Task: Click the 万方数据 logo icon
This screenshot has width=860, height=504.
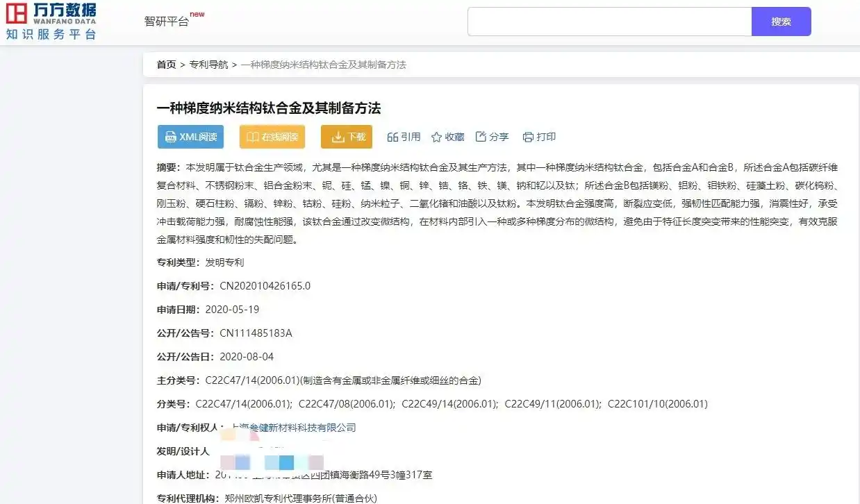Action: [17, 12]
